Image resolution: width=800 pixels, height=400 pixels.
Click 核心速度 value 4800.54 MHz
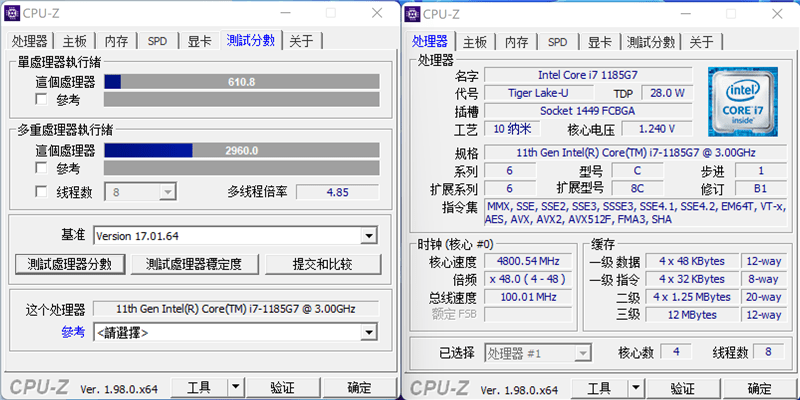[528, 261]
